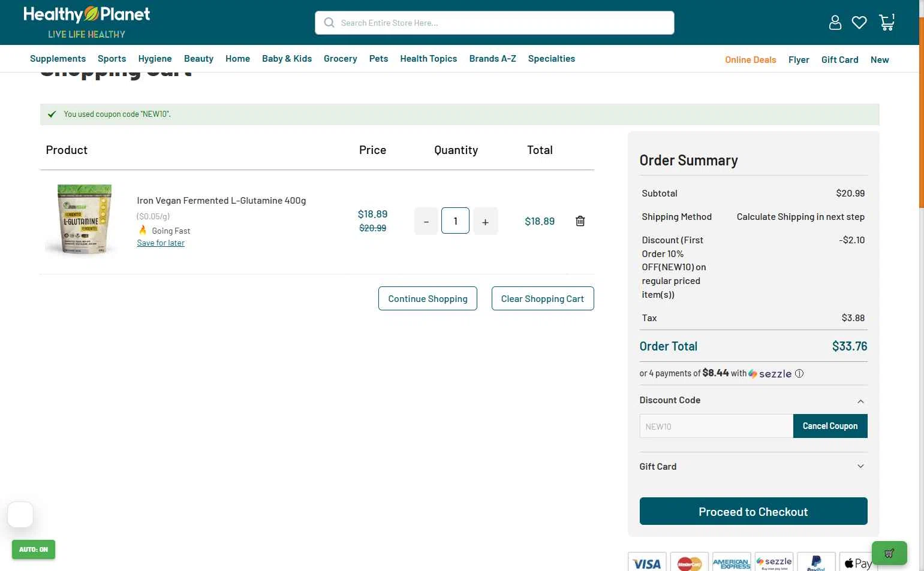Click the quantity input field
The width and height of the screenshot is (924, 571).
coord(456,220)
